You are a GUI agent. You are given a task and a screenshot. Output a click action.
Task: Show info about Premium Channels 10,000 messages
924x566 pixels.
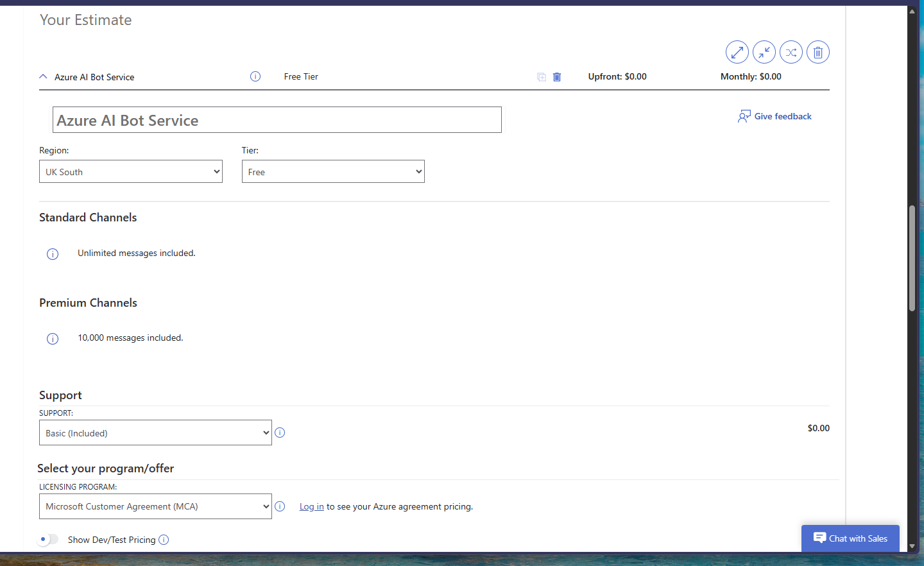tap(53, 339)
